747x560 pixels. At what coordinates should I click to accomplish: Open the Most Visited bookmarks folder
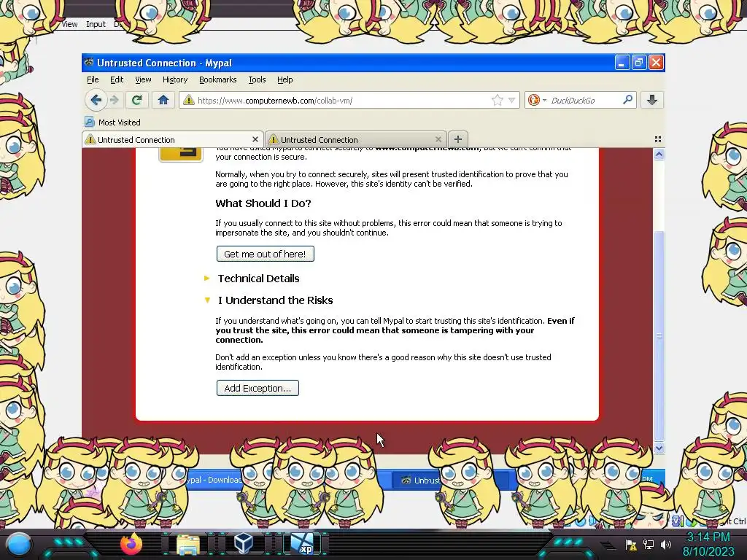coord(112,122)
